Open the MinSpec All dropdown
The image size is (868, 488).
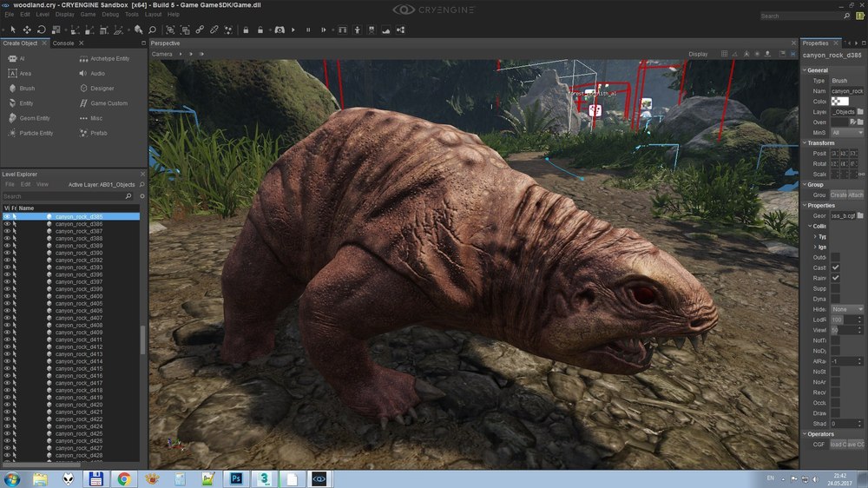tap(847, 132)
